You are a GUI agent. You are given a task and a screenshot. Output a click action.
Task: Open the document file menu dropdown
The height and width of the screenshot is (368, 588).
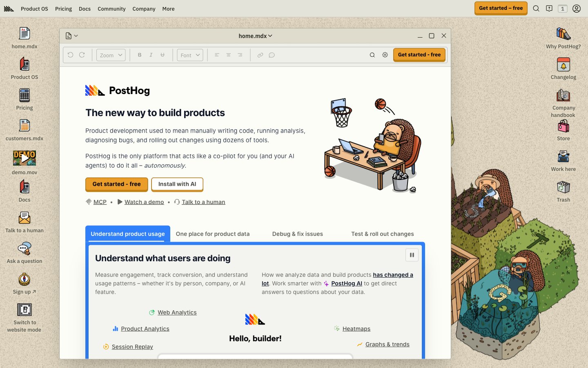[x=72, y=36]
